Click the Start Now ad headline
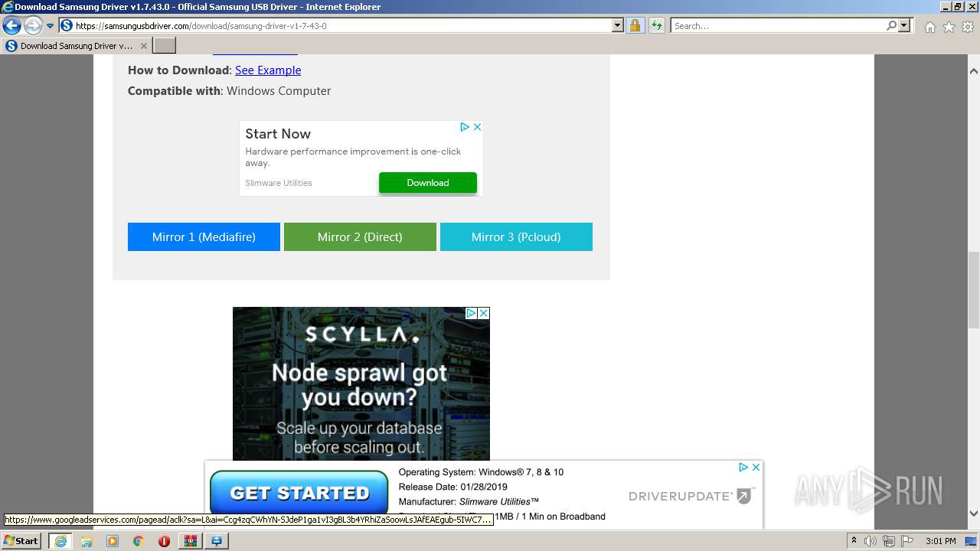This screenshot has width=980, height=551. tap(278, 134)
